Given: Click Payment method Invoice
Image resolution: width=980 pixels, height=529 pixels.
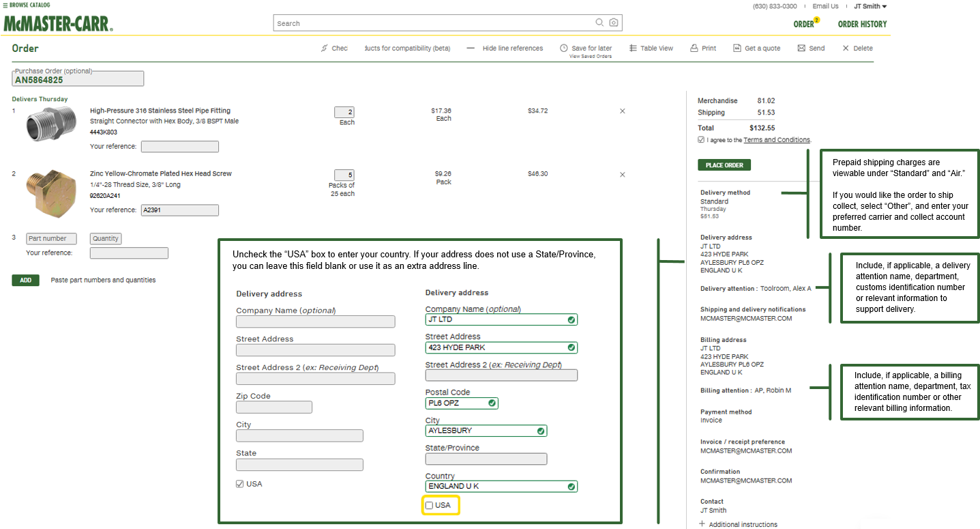Looking at the screenshot, I should tap(726, 416).
